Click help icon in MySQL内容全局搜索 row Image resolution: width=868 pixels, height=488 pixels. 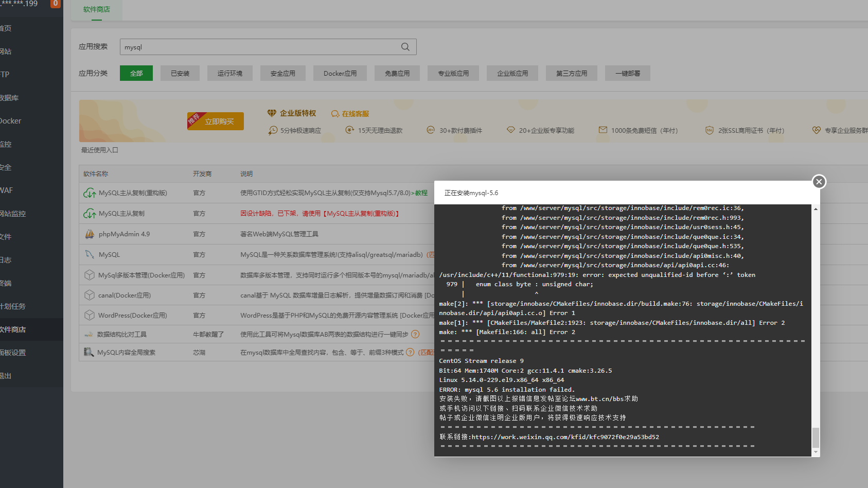click(x=410, y=352)
